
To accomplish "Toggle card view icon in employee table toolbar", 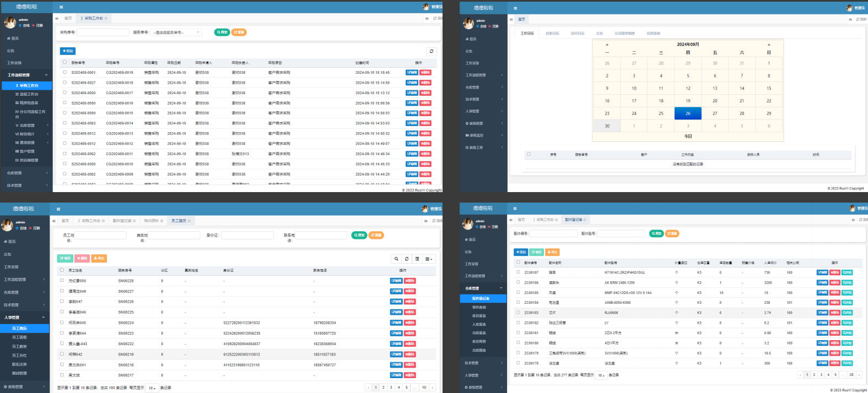I will [x=417, y=259].
